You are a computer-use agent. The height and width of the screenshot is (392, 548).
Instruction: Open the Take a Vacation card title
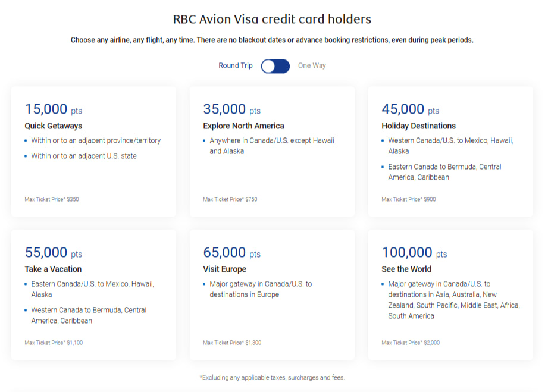tap(53, 269)
